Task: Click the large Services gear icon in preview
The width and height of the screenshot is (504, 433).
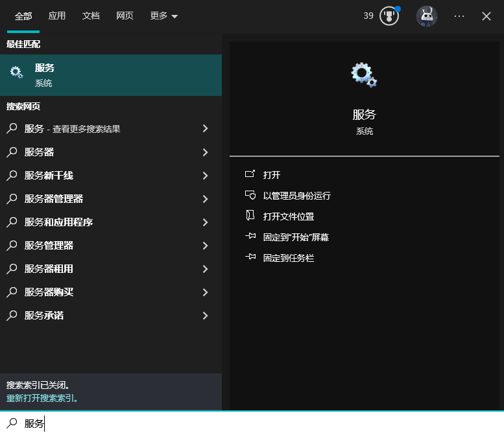Action: [x=364, y=75]
